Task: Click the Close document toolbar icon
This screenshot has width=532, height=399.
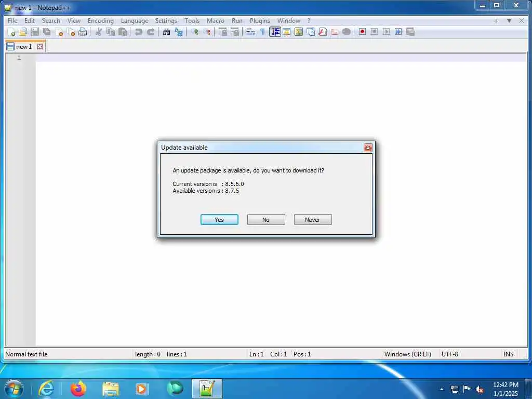Action: click(59, 32)
